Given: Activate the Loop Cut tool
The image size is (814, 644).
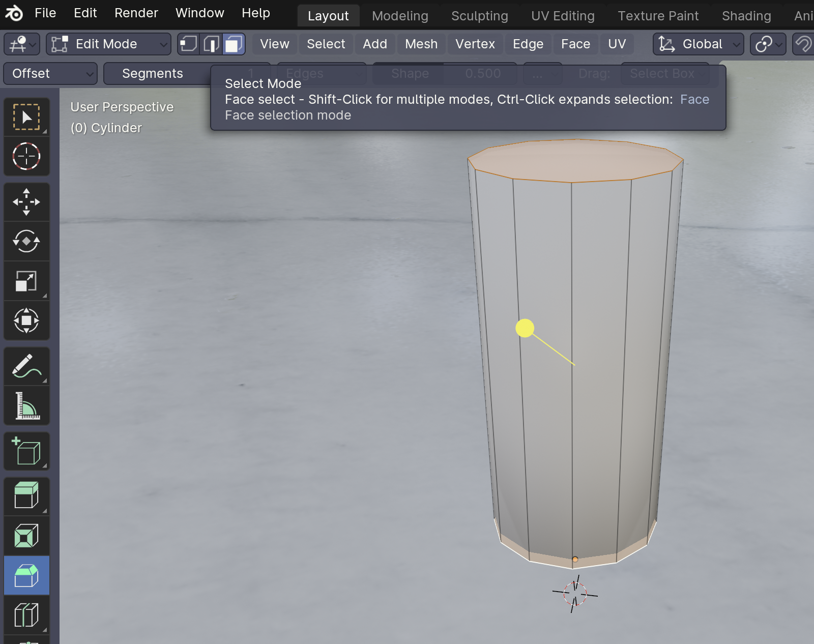Looking at the screenshot, I should pyautogui.click(x=26, y=615).
